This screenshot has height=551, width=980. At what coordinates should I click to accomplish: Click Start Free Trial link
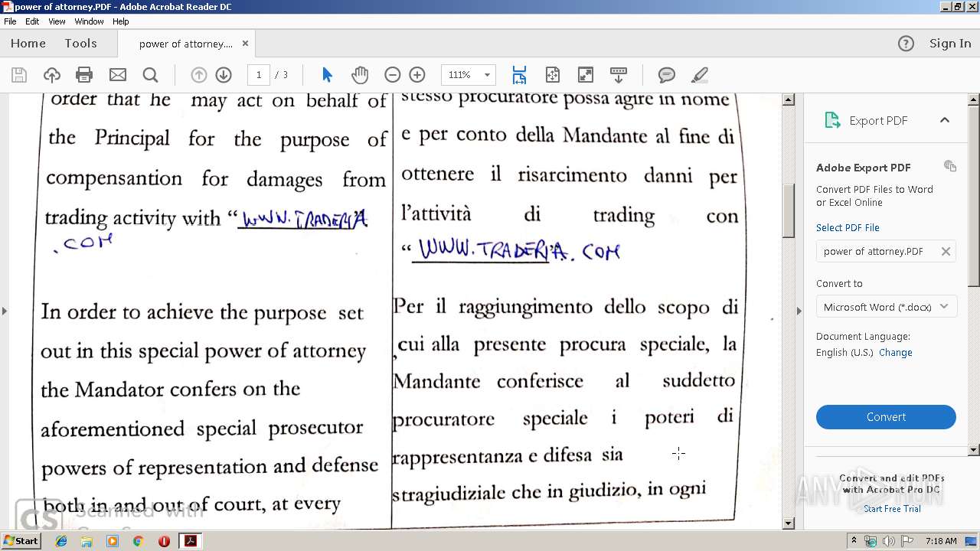click(x=892, y=509)
